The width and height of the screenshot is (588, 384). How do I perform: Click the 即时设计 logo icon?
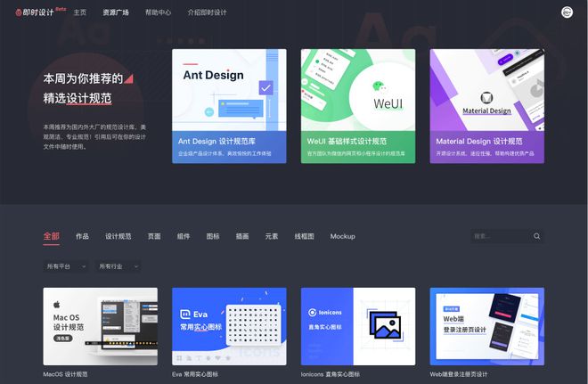[x=19, y=12]
